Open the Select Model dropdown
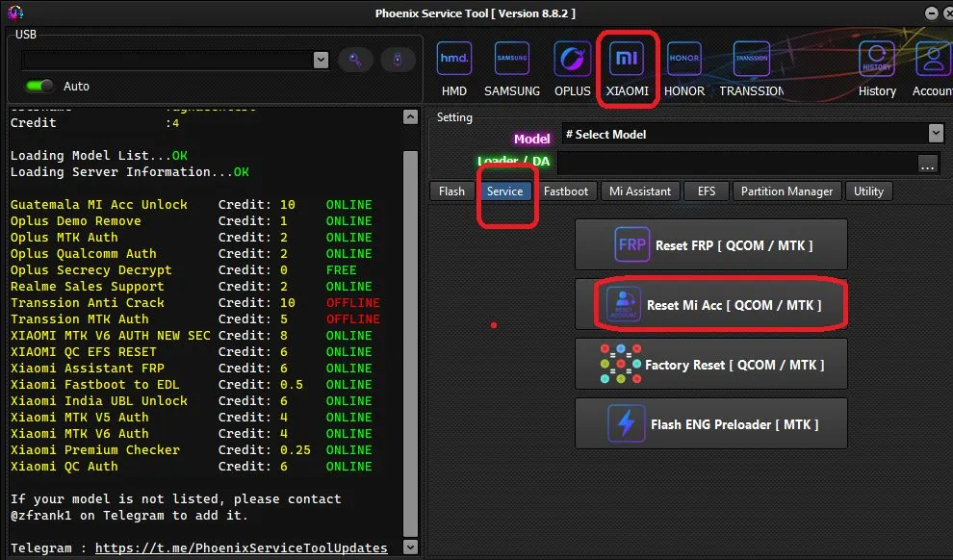This screenshot has height=560, width=953. [x=936, y=133]
